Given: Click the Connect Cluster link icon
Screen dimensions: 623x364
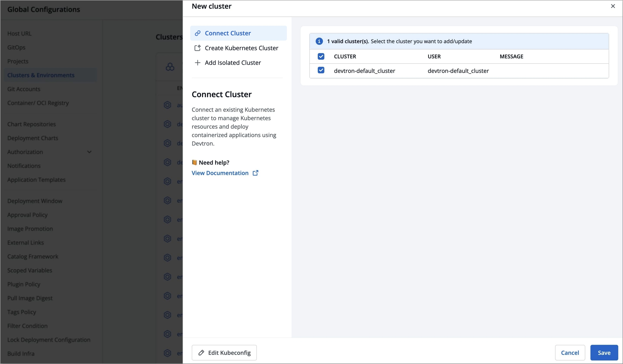Looking at the screenshot, I should pyautogui.click(x=198, y=33).
